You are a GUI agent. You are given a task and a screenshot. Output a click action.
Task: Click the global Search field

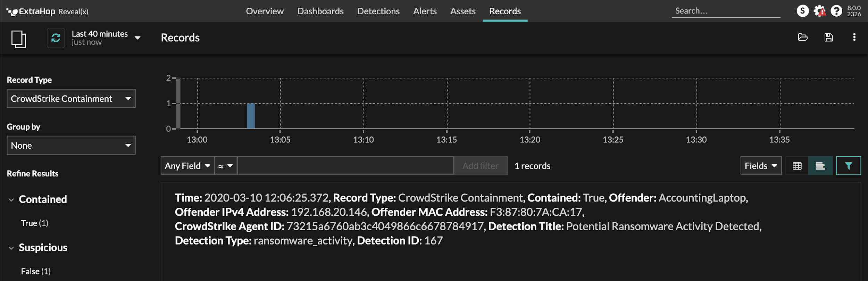pyautogui.click(x=726, y=11)
